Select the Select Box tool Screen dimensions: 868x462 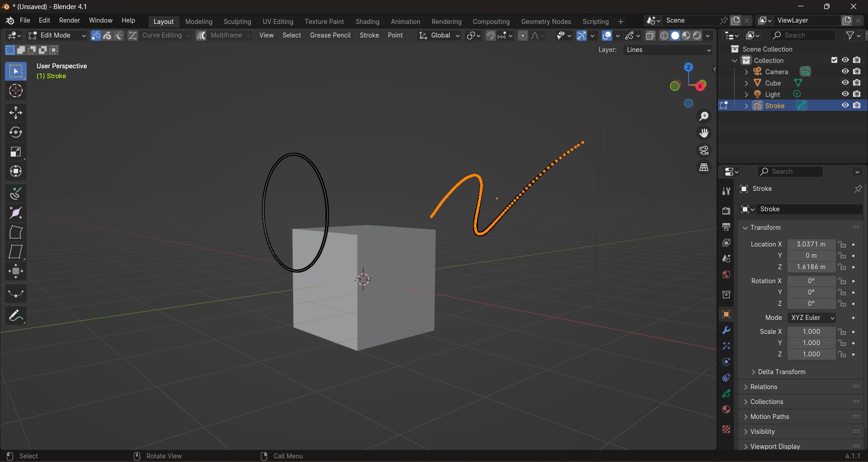tap(16, 71)
